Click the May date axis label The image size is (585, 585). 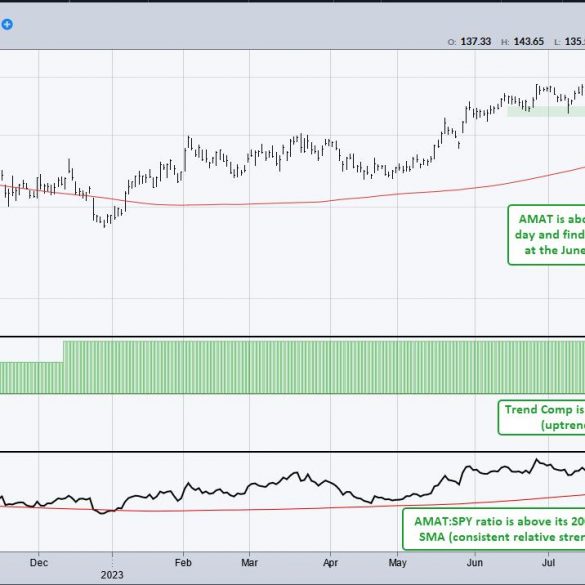[397, 563]
